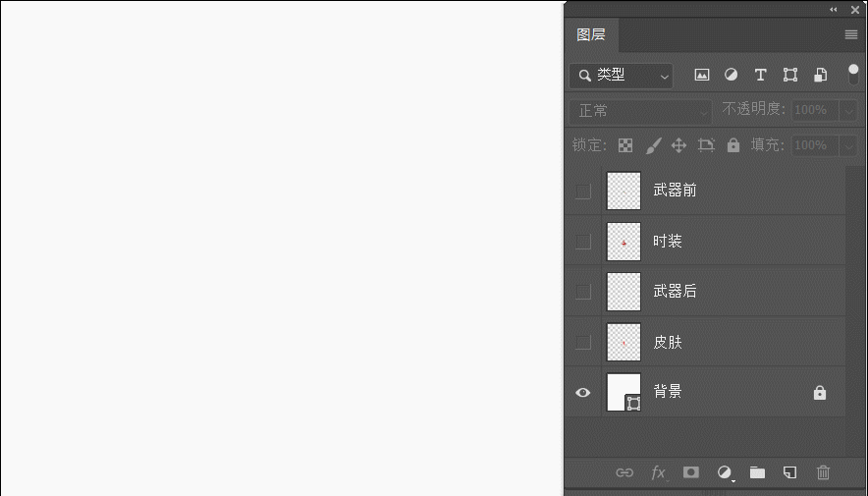This screenshot has width=868, height=496.
Task: Open the fill slider dropdown arrow
Action: point(848,145)
